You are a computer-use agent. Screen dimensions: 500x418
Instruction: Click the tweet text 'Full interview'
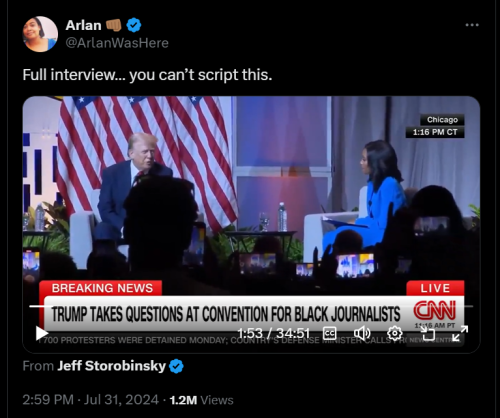68,75
